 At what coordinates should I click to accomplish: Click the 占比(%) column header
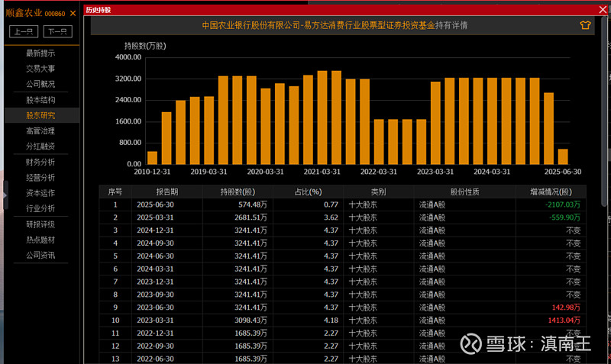(309, 192)
